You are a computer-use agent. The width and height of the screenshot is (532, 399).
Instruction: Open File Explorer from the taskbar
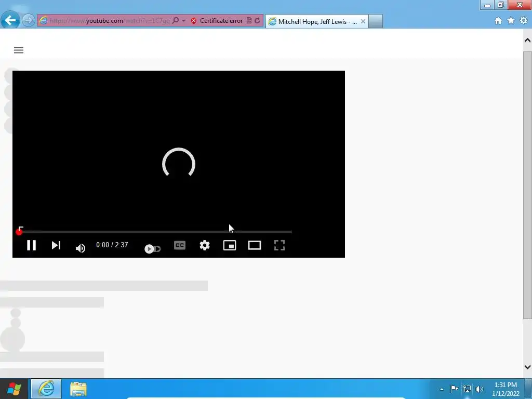coord(78,389)
